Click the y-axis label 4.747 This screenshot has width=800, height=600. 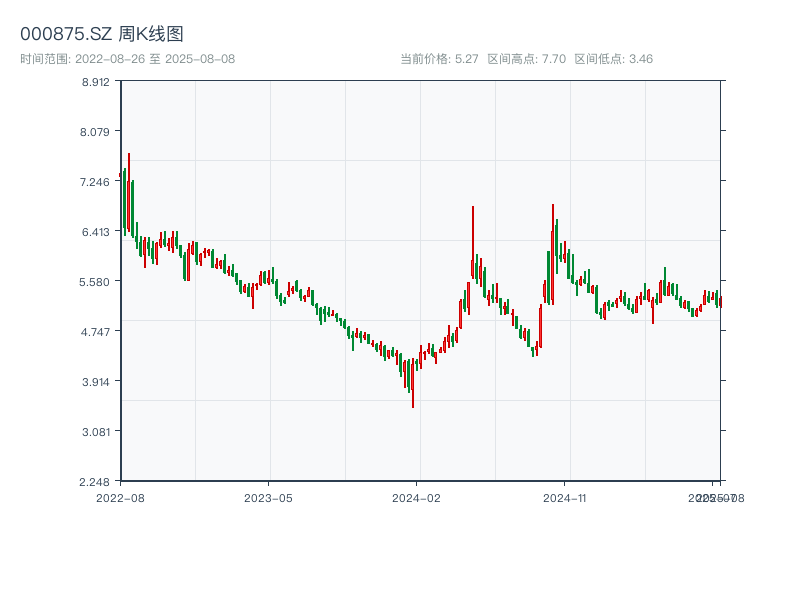[x=95, y=332]
